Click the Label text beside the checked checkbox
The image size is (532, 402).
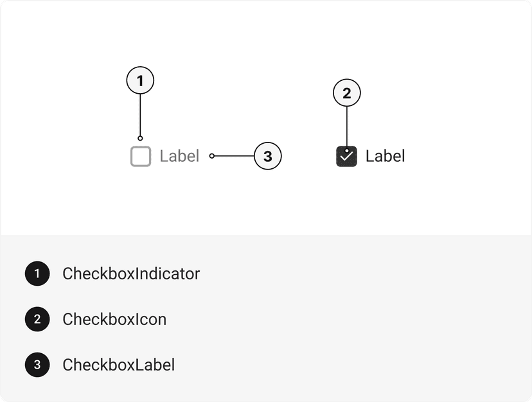pyautogui.click(x=385, y=155)
